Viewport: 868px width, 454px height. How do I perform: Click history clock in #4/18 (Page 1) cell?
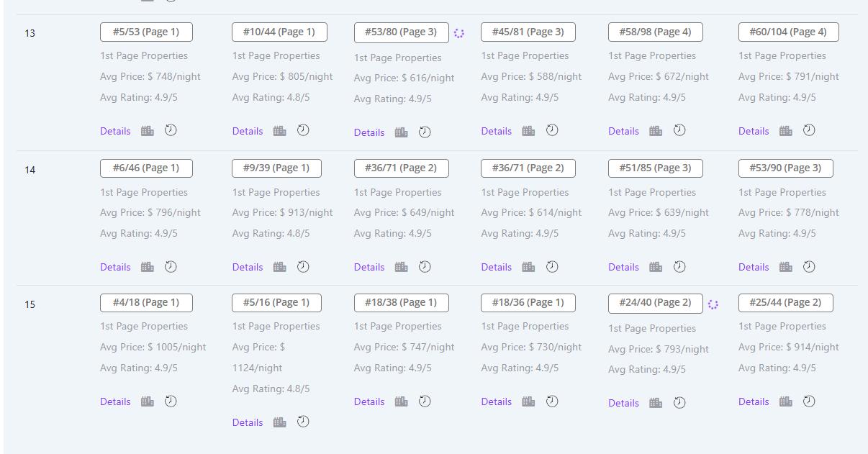(171, 401)
